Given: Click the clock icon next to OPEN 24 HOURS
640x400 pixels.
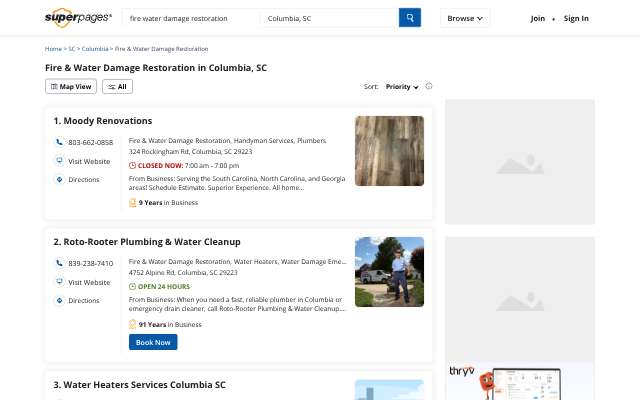Looking at the screenshot, I should tap(132, 287).
